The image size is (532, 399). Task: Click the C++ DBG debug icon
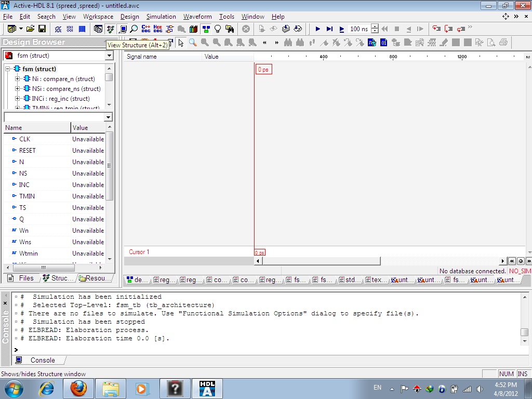click(x=146, y=29)
